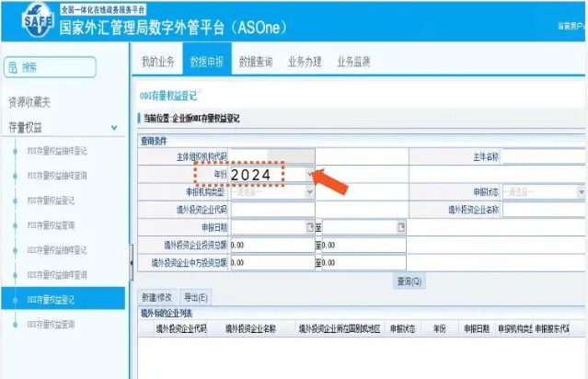The image size is (588, 379).
Task: Open the 申报状态 dropdown
Action: click(x=582, y=192)
